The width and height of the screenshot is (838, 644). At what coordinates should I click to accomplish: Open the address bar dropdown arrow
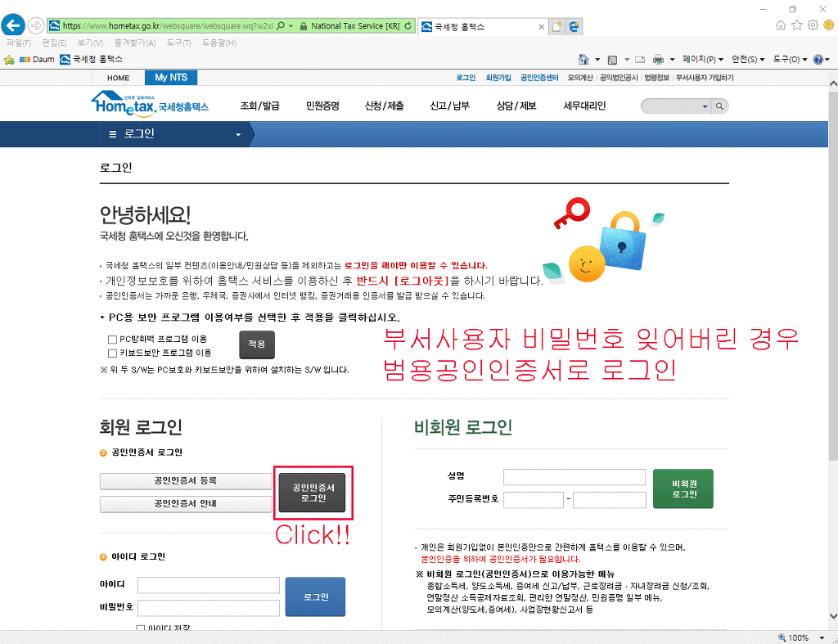coord(291,25)
